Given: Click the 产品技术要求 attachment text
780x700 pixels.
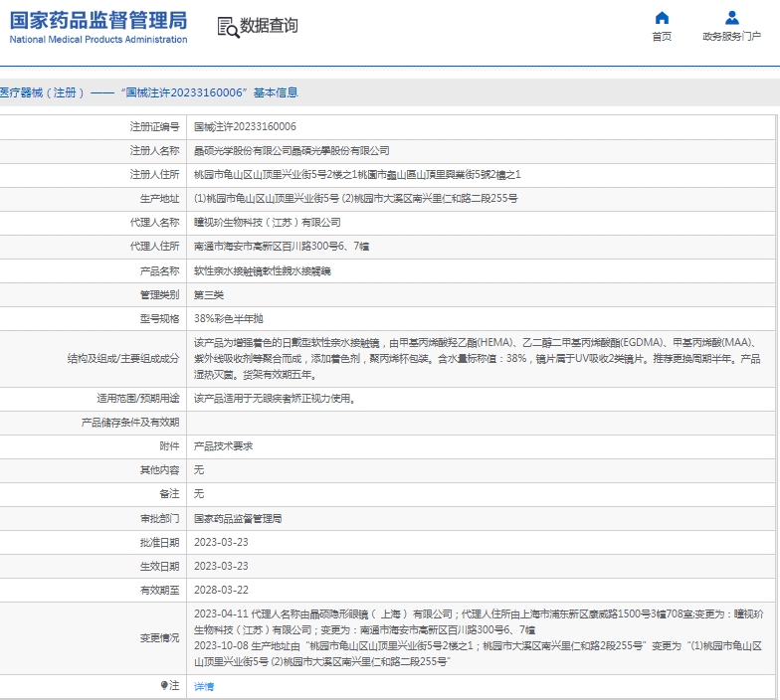Looking at the screenshot, I should coord(223,445).
